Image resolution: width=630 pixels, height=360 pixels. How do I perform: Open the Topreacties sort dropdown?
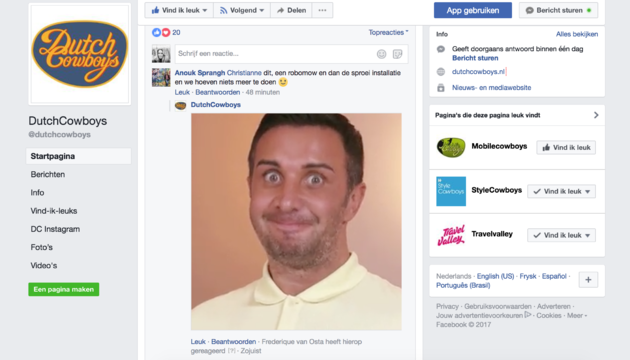[389, 32]
